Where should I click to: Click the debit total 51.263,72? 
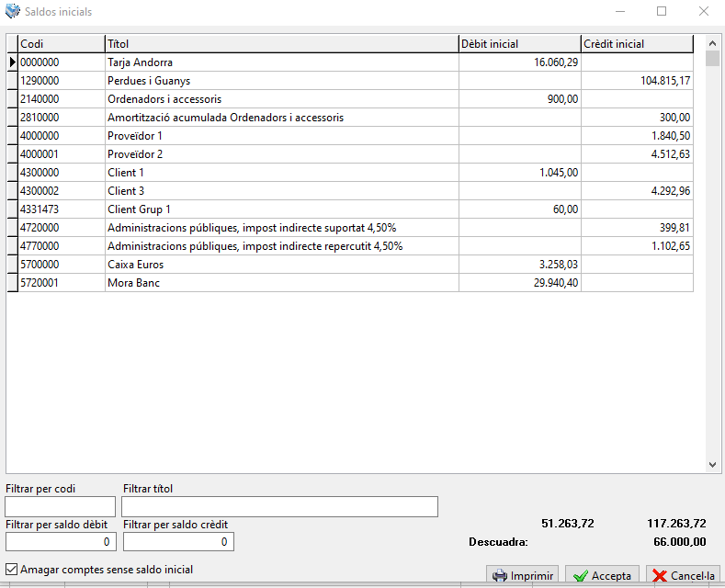pos(568,524)
